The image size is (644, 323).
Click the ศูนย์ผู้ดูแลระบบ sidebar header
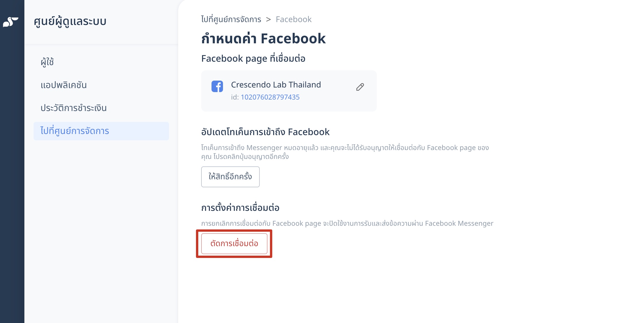click(70, 22)
